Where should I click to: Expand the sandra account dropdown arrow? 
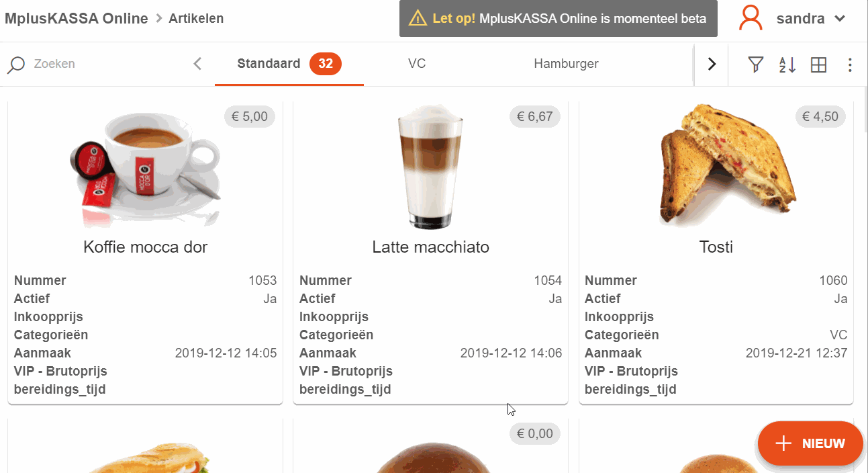pyautogui.click(x=839, y=19)
